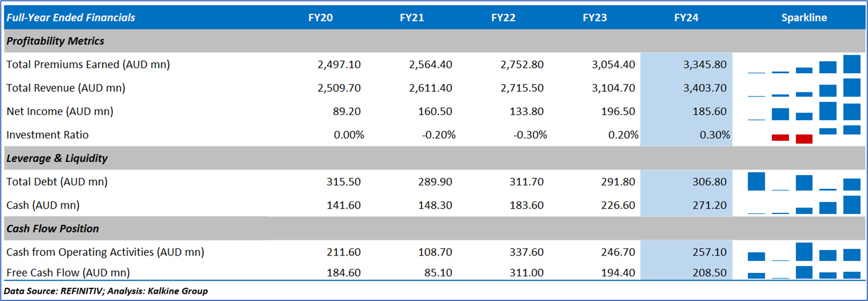868x301 pixels.
Task: Select the Cash Flow Position section header
Action: pyautogui.click(x=53, y=228)
